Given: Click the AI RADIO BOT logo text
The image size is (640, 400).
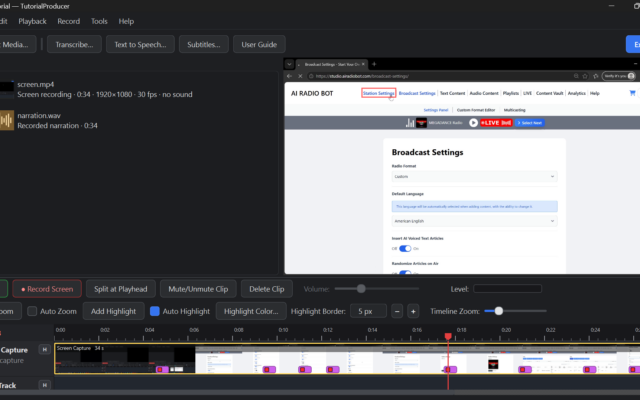Looking at the screenshot, I should (x=312, y=93).
